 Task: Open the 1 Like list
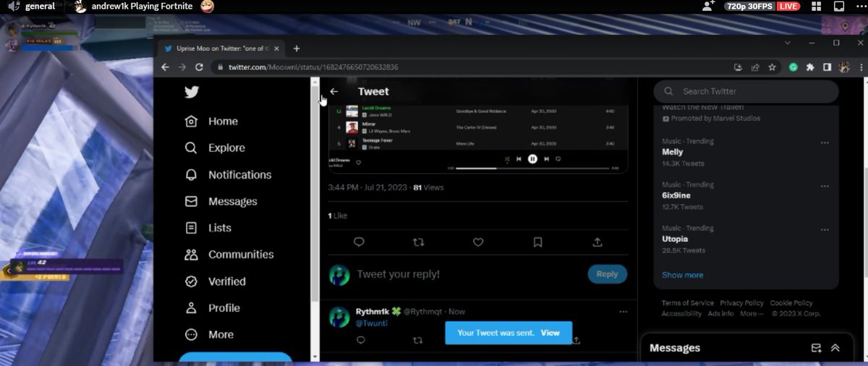click(338, 216)
